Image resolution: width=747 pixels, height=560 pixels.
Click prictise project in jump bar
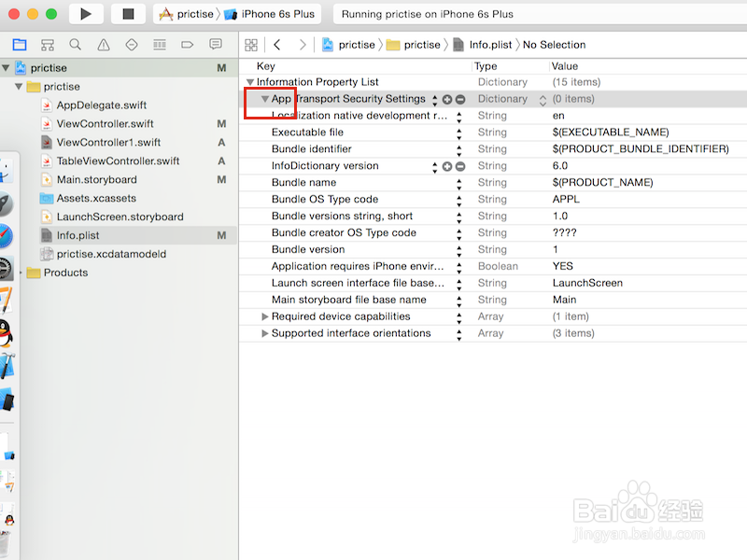[348, 45]
